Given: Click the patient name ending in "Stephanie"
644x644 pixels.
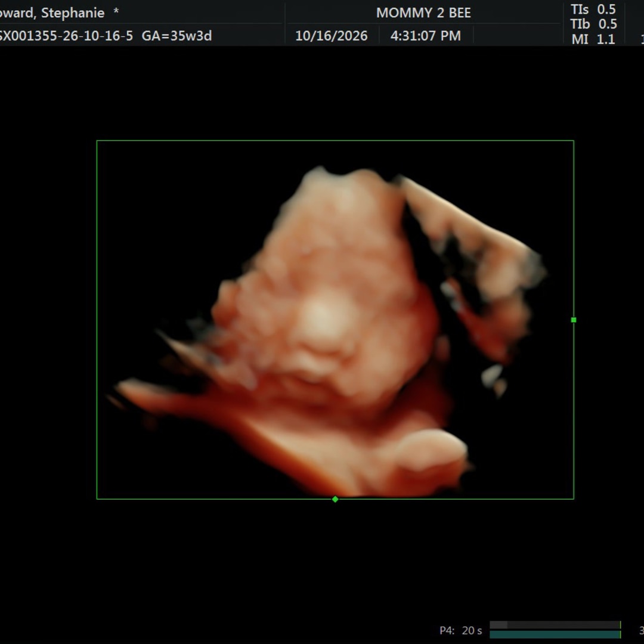Looking at the screenshot, I should pyautogui.click(x=52, y=13).
